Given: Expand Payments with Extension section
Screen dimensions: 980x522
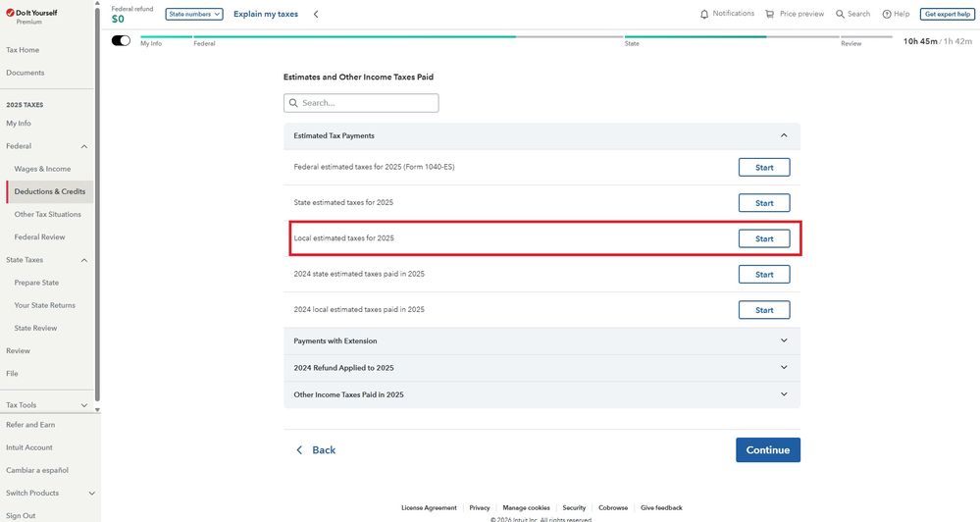Looking at the screenshot, I should [x=783, y=340].
